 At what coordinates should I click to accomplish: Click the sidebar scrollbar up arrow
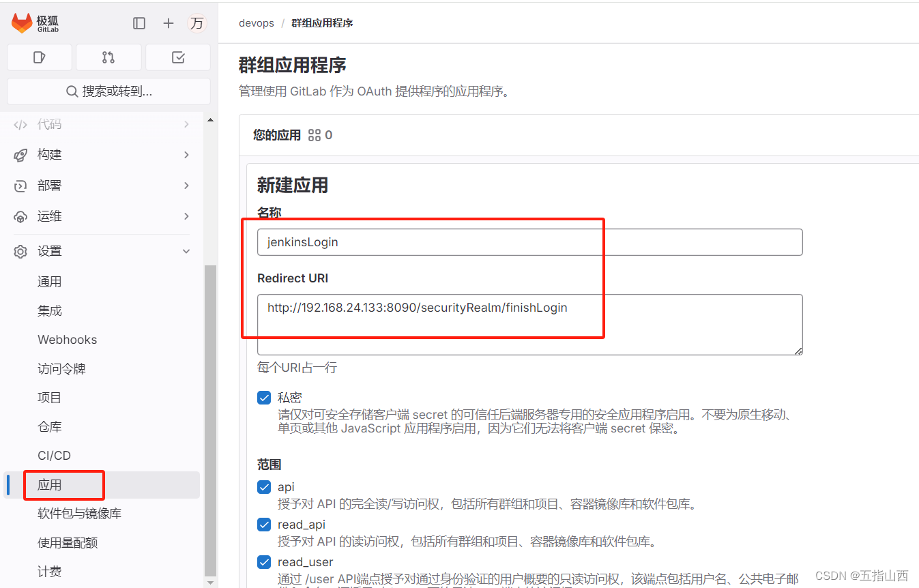pos(210,119)
